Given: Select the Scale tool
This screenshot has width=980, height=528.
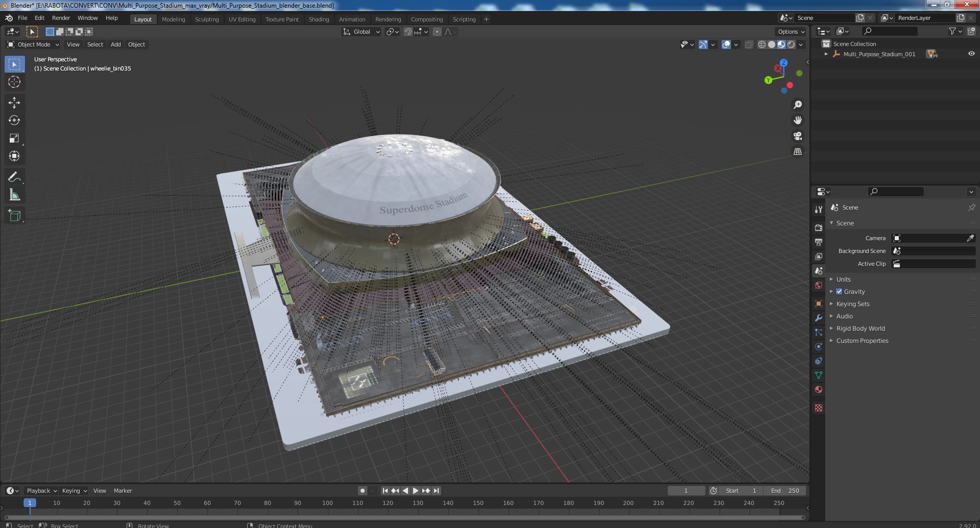Looking at the screenshot, I should (14, 139).
